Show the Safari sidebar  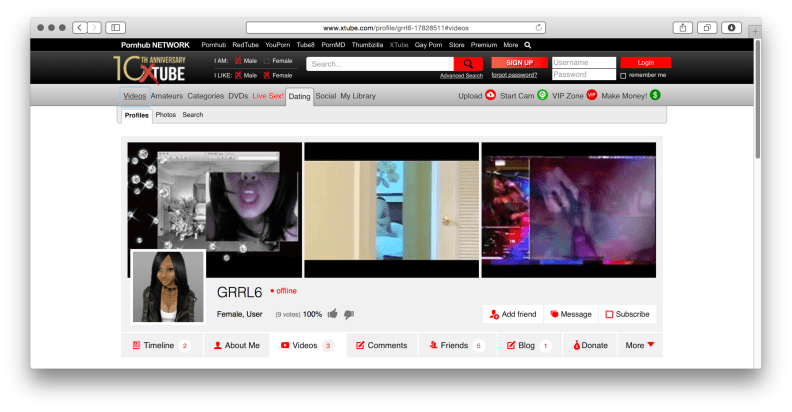[115, 27]
